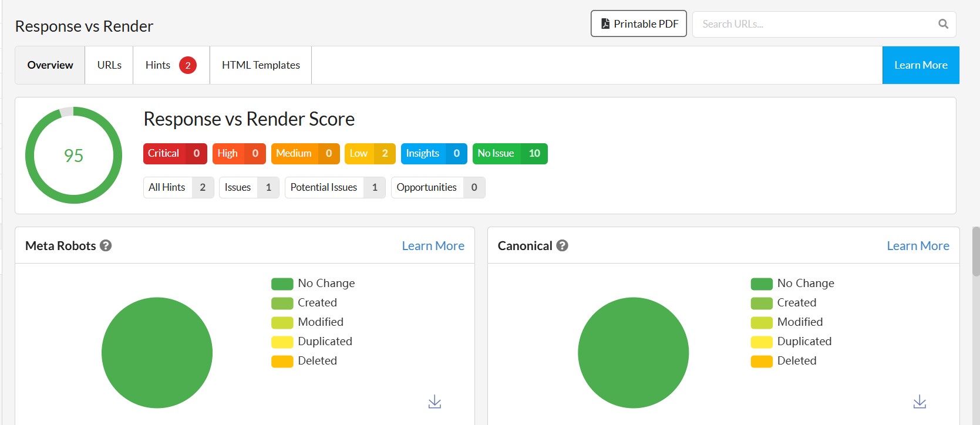Open the Overview tab
The height and width of the screenshot is (425, 980).
50,65
